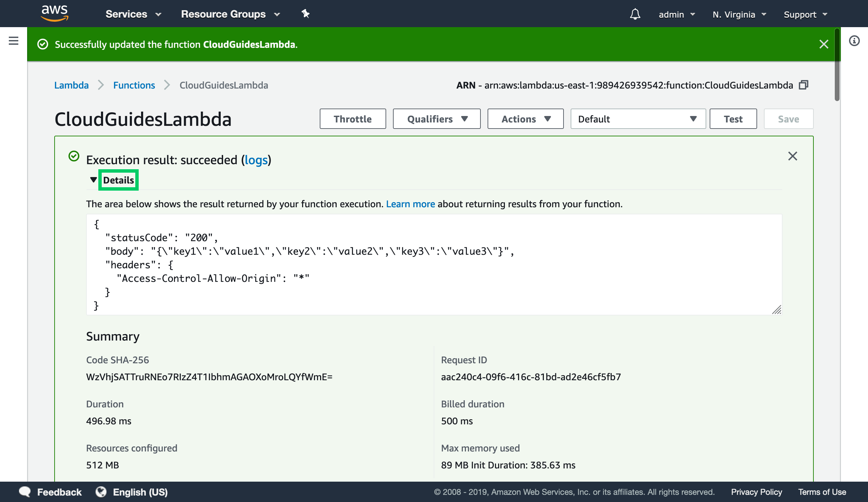Open the Support menu

click(805, 15)
